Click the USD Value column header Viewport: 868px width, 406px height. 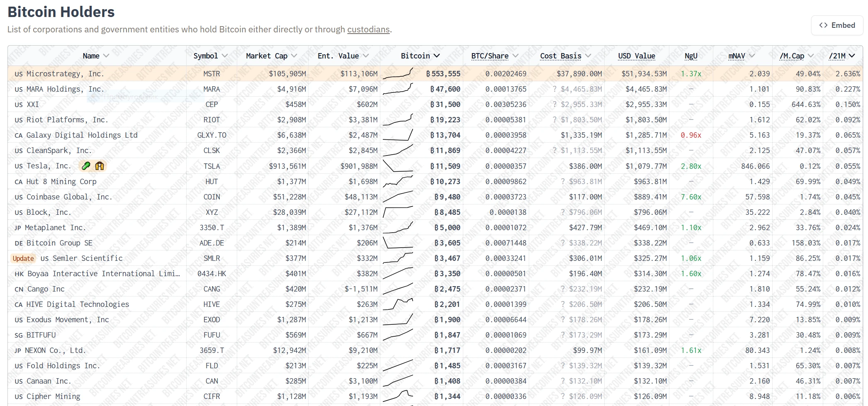pyautogui.click(x=637, y=56)
